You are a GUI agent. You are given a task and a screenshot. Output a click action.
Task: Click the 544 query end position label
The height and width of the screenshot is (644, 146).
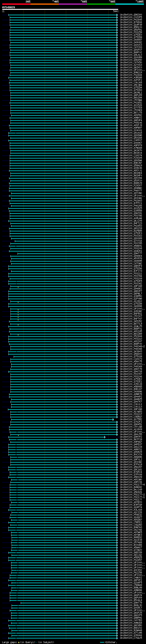(115, 11)
